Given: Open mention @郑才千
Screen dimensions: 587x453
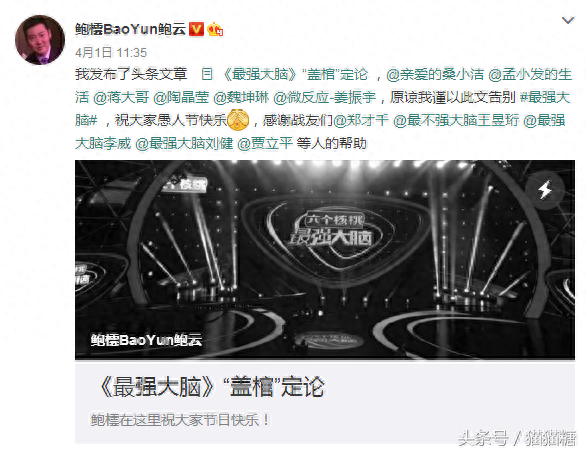Looking at the screenshot, I should coord(361,121).
